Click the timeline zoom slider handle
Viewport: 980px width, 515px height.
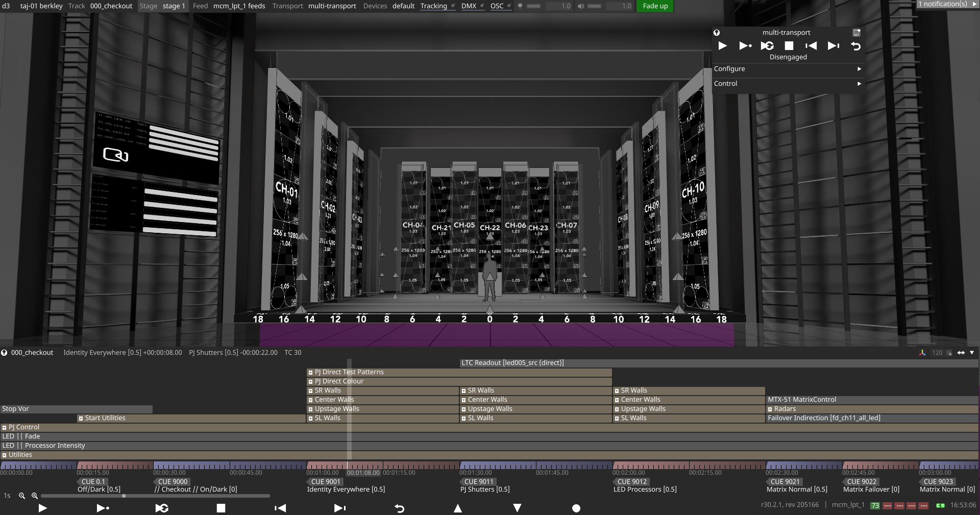pyautogui.click(x=124, y=496)
